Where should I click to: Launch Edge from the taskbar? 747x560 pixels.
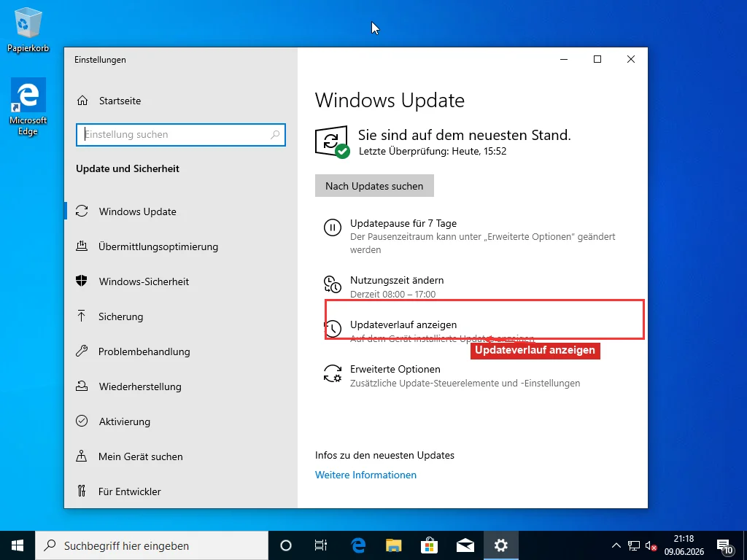click(357, 545)
